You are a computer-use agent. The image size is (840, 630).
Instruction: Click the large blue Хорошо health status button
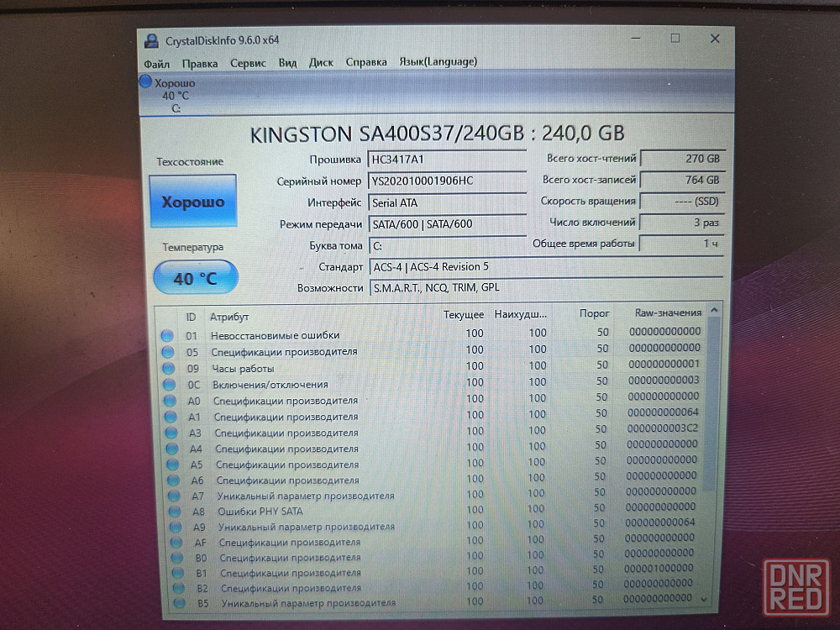click(x=193, y=202)
